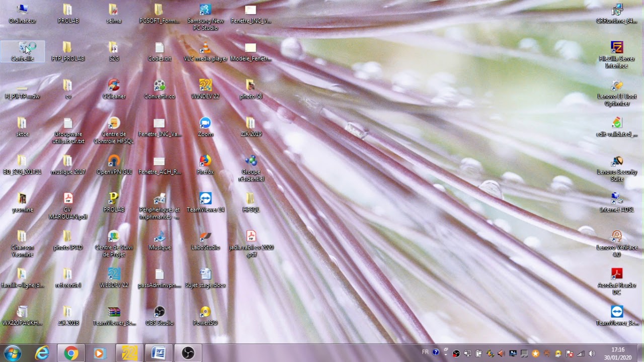Click the Musique library shortcut
Screen dimensions: 644x362
click(x=159, y=240)
